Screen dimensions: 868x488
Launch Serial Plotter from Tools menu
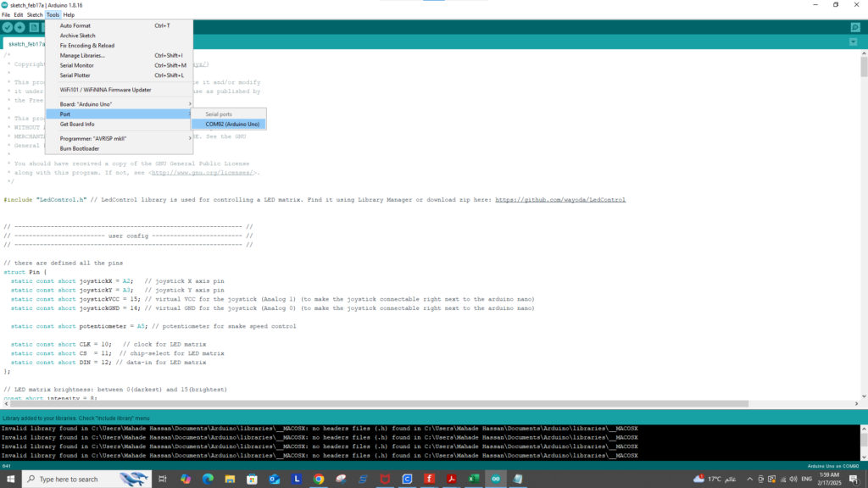119,75
